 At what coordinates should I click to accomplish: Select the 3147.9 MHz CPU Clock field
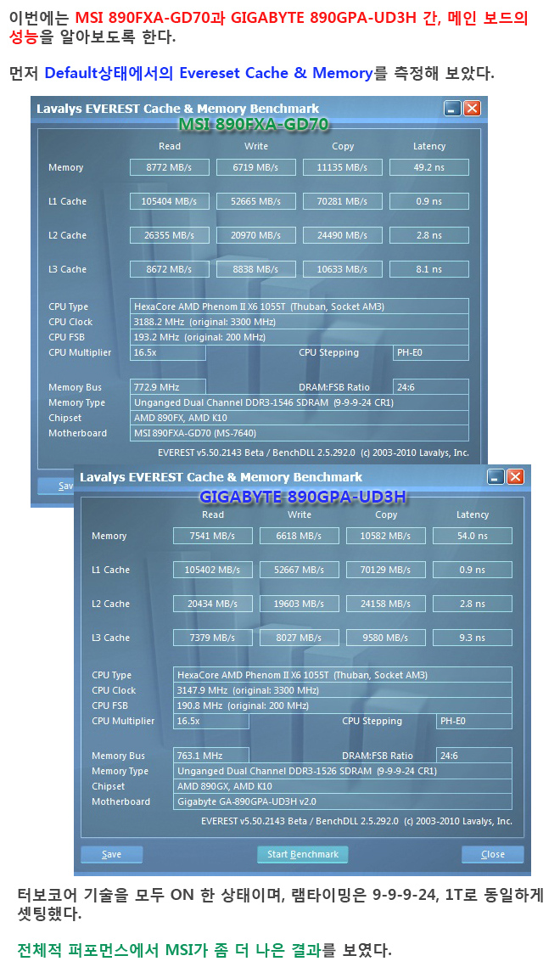tap(343, 691)
